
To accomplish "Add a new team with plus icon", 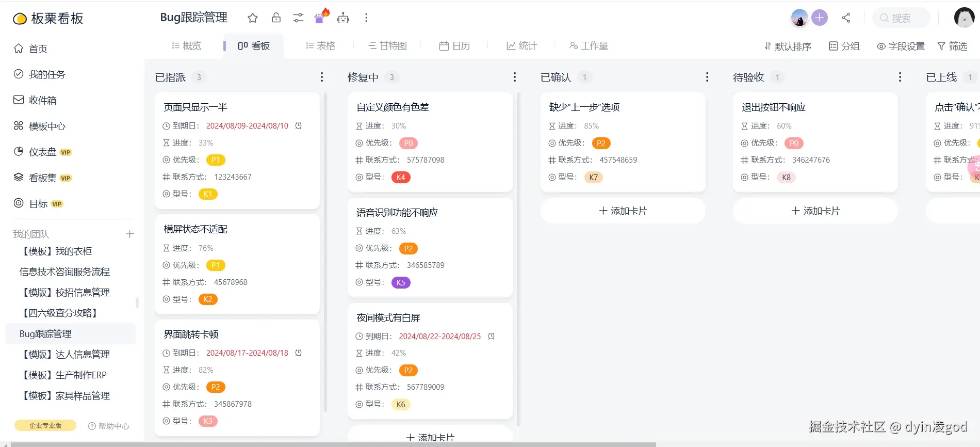I will pos(130,234).
